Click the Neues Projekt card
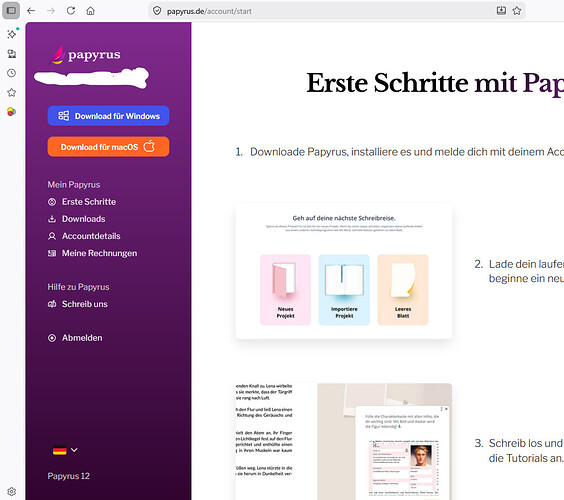This screenshot has height=500, width=564. coord(285,290)
